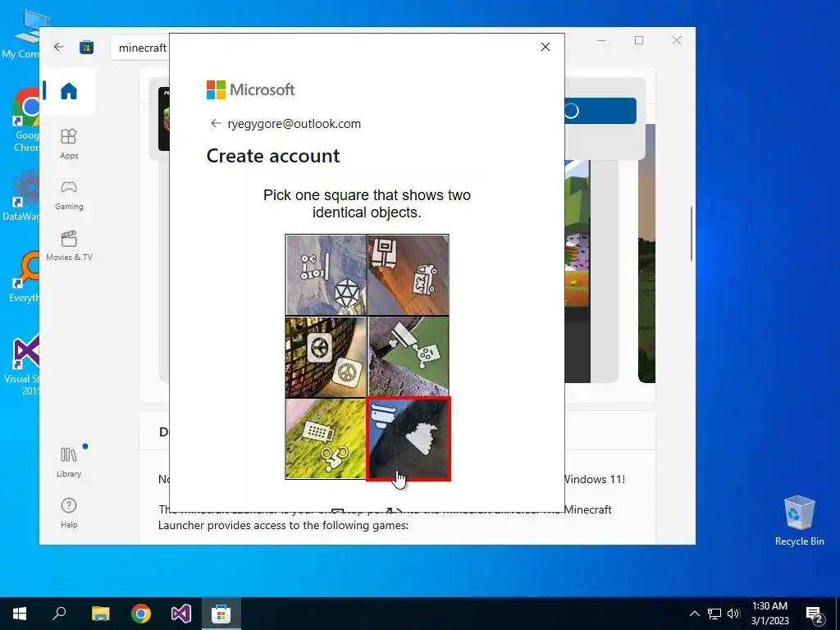
Task: Open Visual Studio from the taskbar
Action: (x=181, y=614)
